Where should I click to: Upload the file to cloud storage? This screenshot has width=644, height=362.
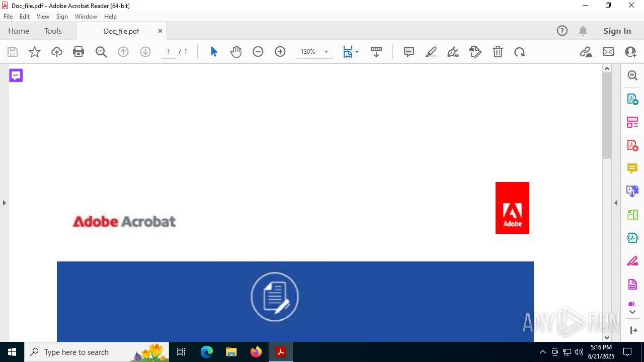57,52
